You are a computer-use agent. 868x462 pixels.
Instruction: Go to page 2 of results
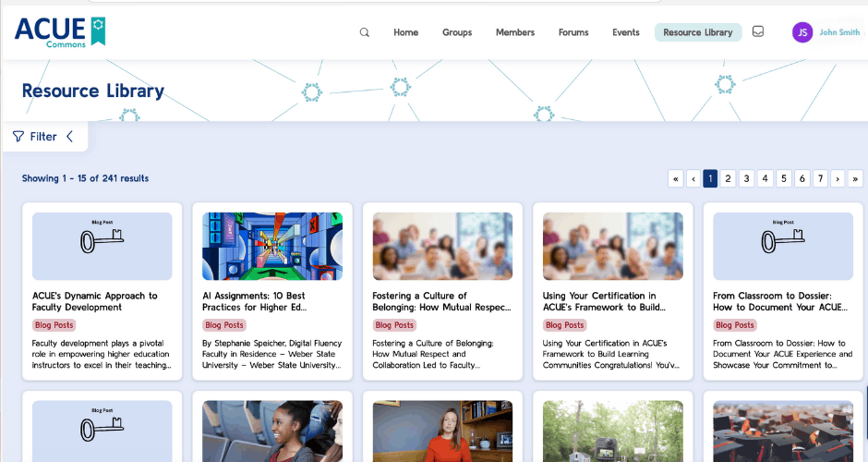click(x=728, y=178)
